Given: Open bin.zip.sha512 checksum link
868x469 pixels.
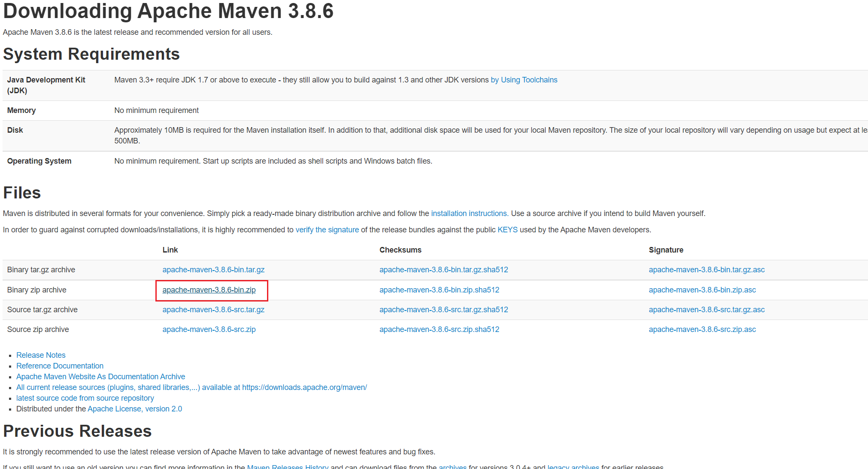Looking at the screenshot, I should tap(439, 290).
